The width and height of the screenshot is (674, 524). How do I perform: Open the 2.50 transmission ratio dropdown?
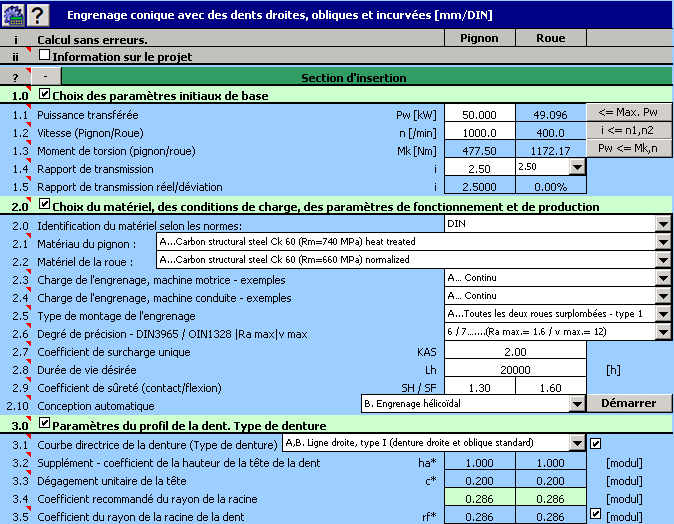[577, 167]
